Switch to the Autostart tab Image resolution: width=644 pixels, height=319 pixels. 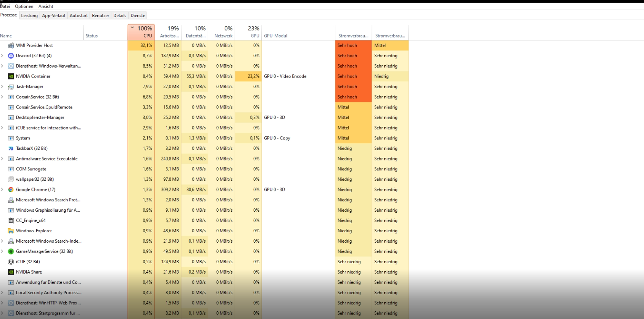click(x=79, y=16)
